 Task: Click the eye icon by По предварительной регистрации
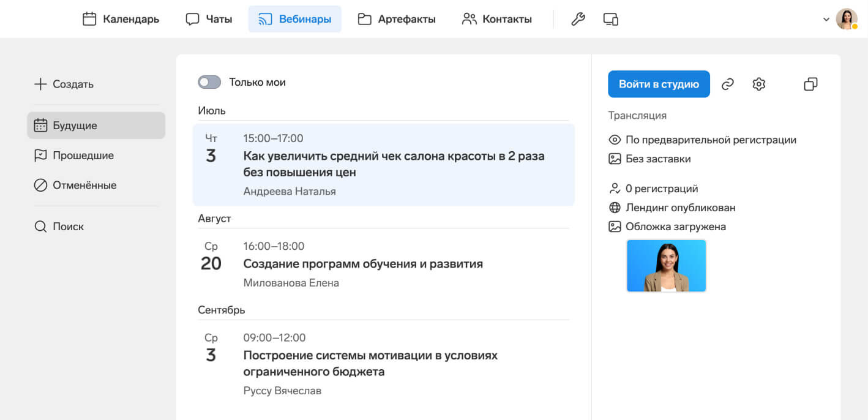pyautogui.click(x=615, y=140)
